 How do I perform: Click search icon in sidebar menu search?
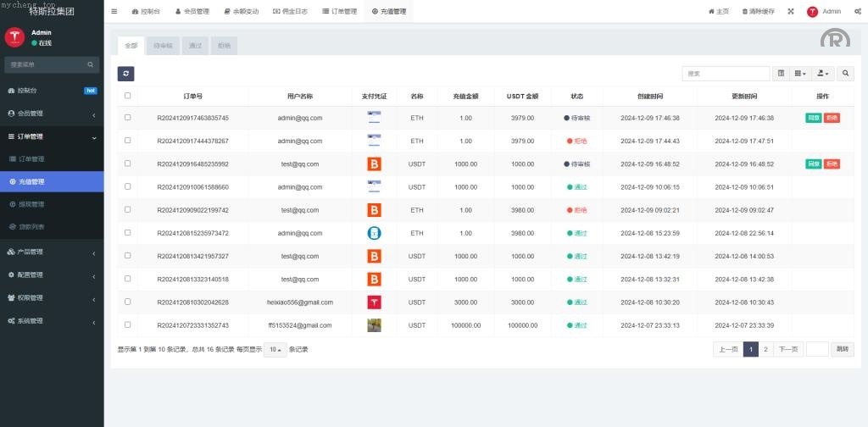tap(91, 64)
